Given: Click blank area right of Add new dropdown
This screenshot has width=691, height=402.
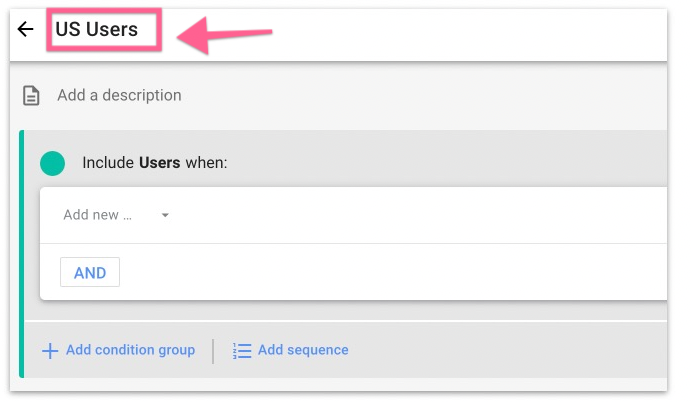Looking at the screenshot, I should coord(420,215).
